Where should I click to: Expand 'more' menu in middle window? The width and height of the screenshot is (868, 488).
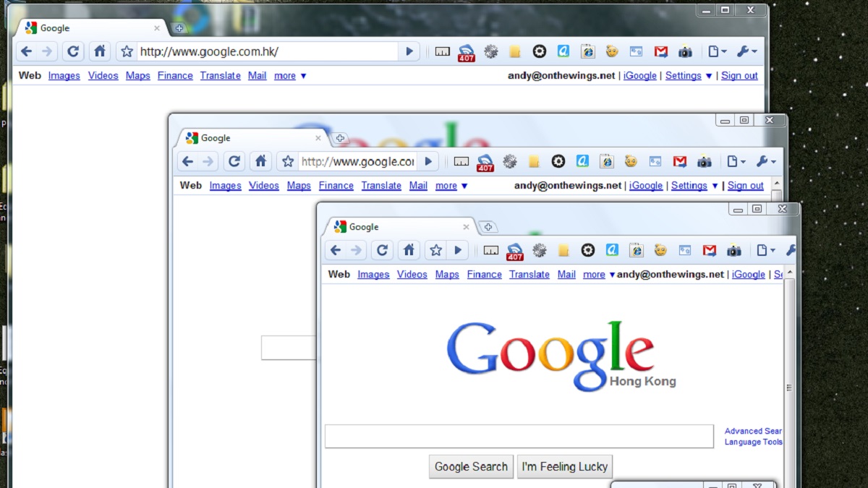[x=451, y=186]
